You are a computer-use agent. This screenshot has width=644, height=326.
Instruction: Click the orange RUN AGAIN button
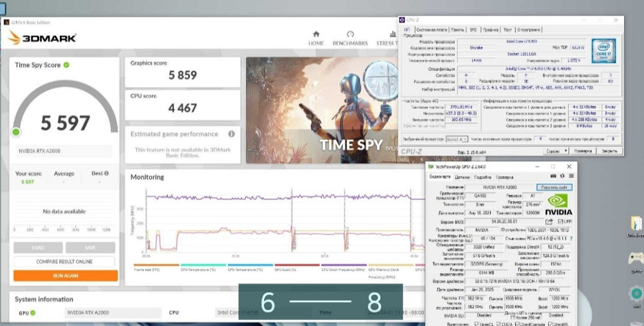point(65,275)
